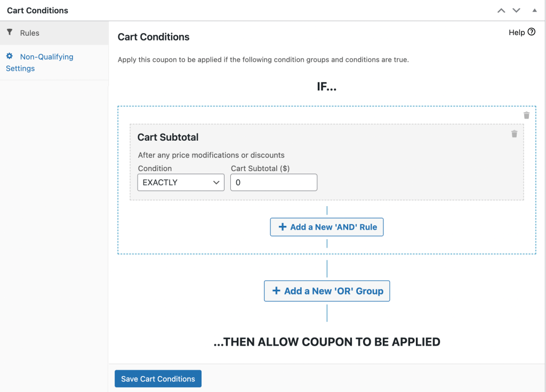This screenshot has height=392, width=546.
Task: Click the question mark help icon
Action: click(x=532, y=32)
